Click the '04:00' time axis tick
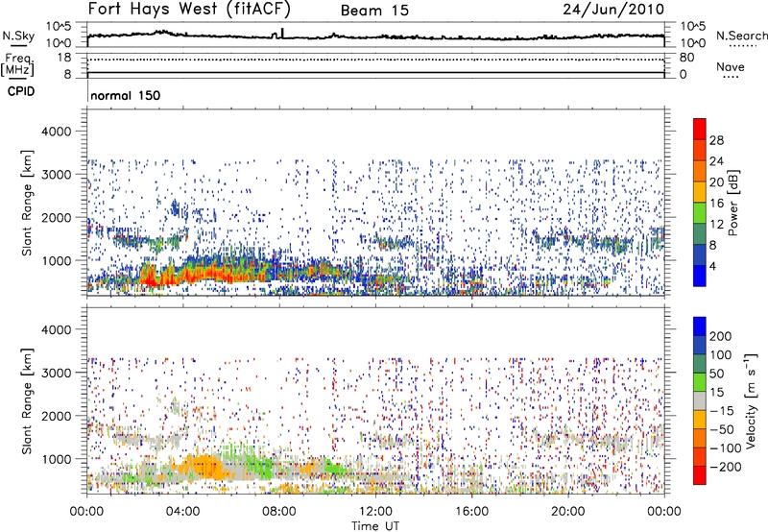 (x=182, y=512)
